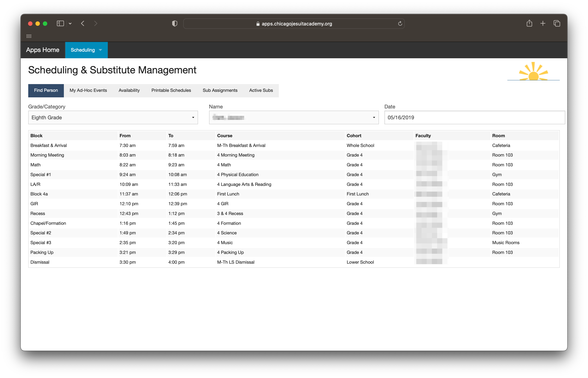The height and width of the screenshot is (378, 588).
Task: Reload the page with refresh icon
Action: pyautogui.click(x=400, y=24)
